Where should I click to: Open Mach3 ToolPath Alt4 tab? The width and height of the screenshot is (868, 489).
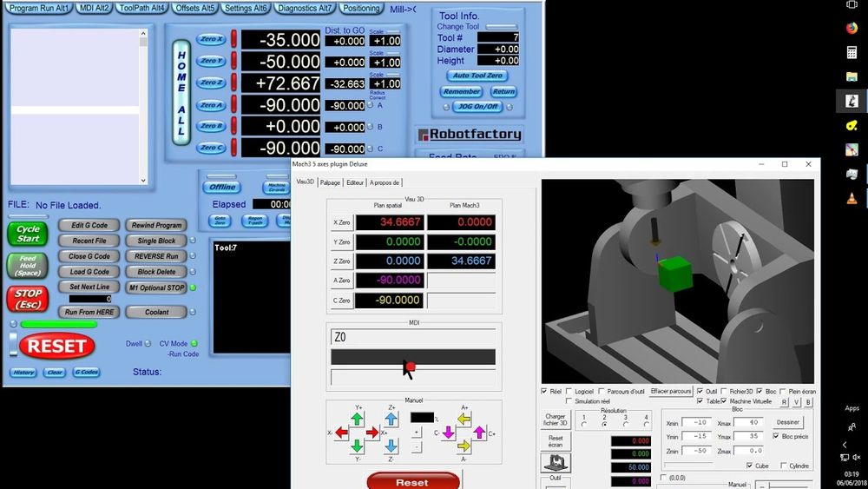pyautogui.click(x=141, y=9)
